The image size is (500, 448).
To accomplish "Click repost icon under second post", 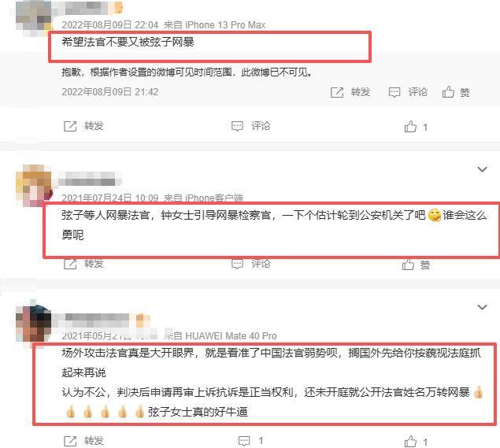I will 70,264.
